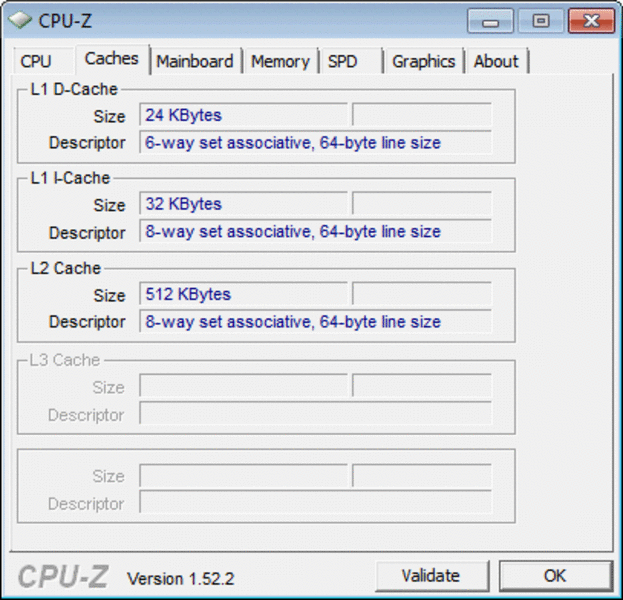The image size is (623, 600).
Task: Click the Version 1.52.2 text
Action: (x=181, y=579)
